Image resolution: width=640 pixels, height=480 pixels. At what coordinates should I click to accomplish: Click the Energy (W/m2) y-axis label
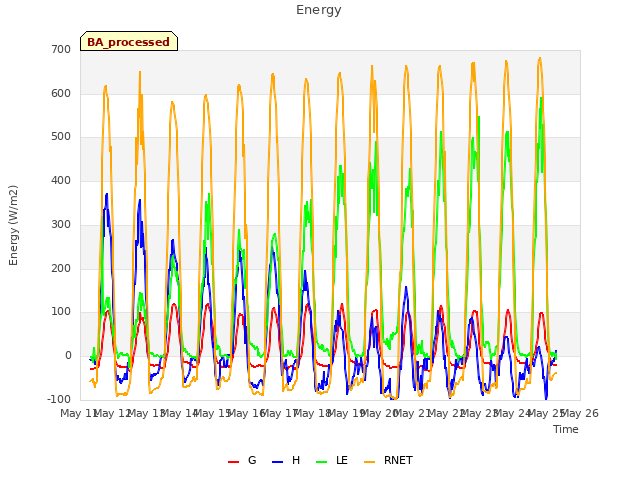(x=13, y=225)
